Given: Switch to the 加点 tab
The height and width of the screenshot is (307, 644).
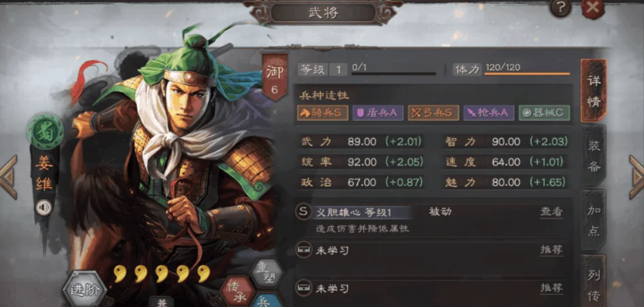Looking at the screenshot, I should [x=594, y=220].
